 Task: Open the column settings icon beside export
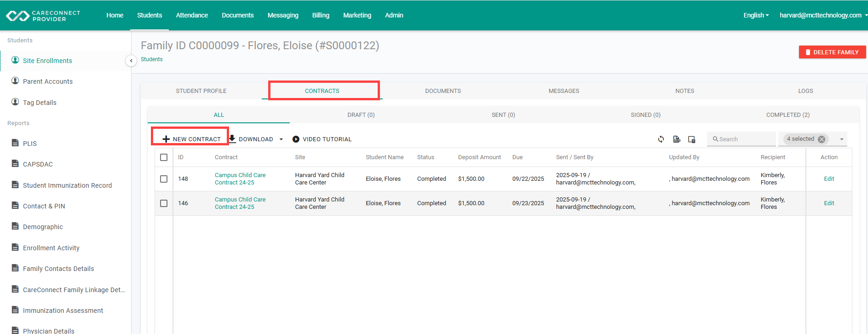pos(692,139)
